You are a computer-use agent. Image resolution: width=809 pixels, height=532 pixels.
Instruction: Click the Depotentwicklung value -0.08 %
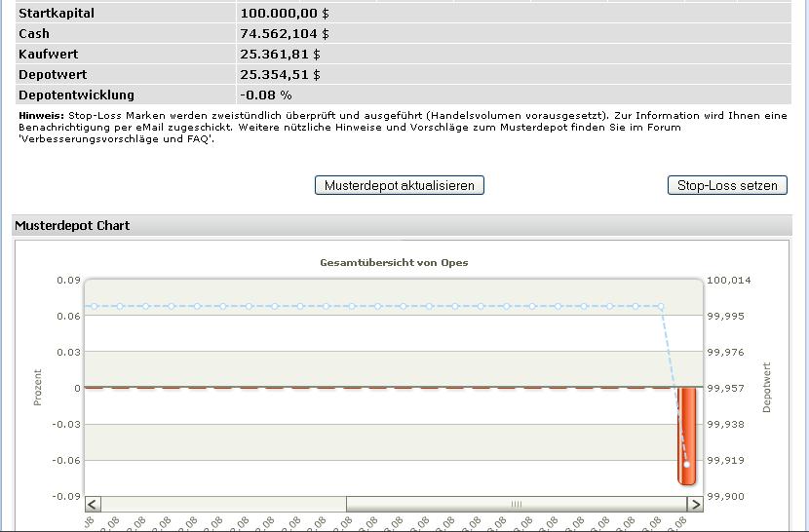click(x=266, y=95)
